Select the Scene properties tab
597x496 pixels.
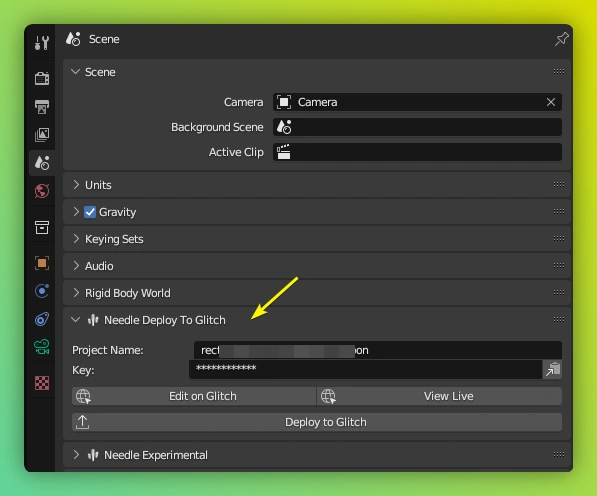point(42,163)
